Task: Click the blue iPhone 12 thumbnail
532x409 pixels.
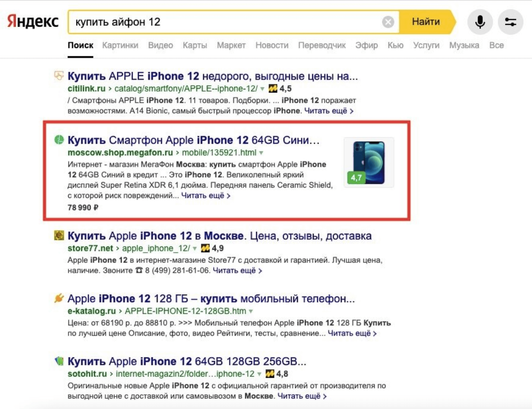Action: (369, 162)
